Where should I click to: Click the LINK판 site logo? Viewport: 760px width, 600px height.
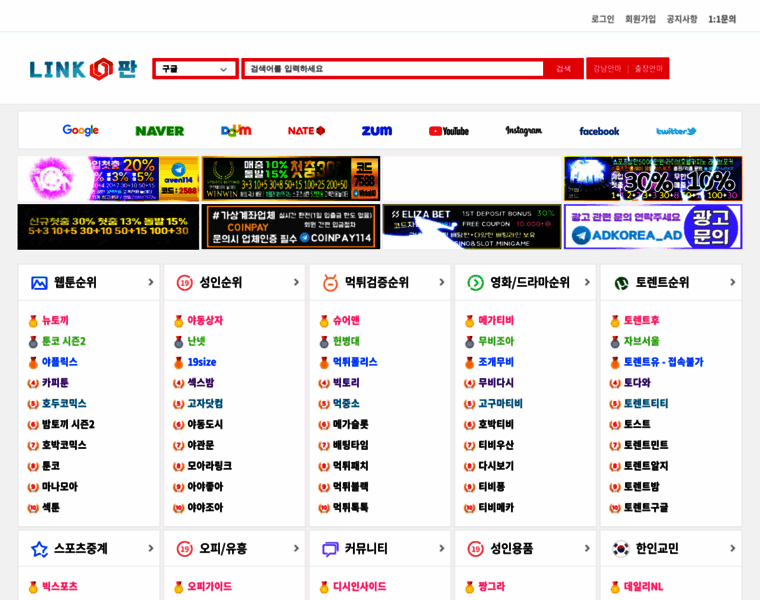pos(83,69)
